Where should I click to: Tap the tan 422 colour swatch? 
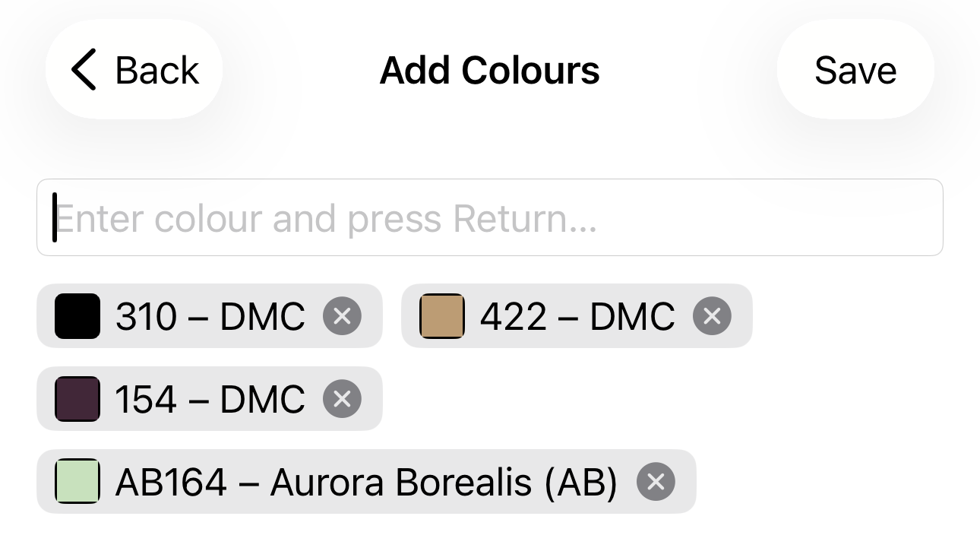(x=442, y=316)
